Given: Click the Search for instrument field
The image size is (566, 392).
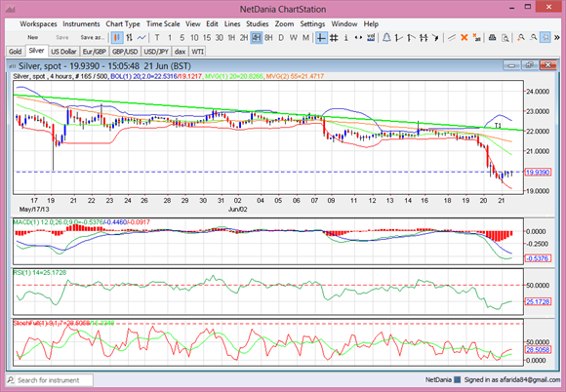Looking at the screenshot, I should click(50, 380).
